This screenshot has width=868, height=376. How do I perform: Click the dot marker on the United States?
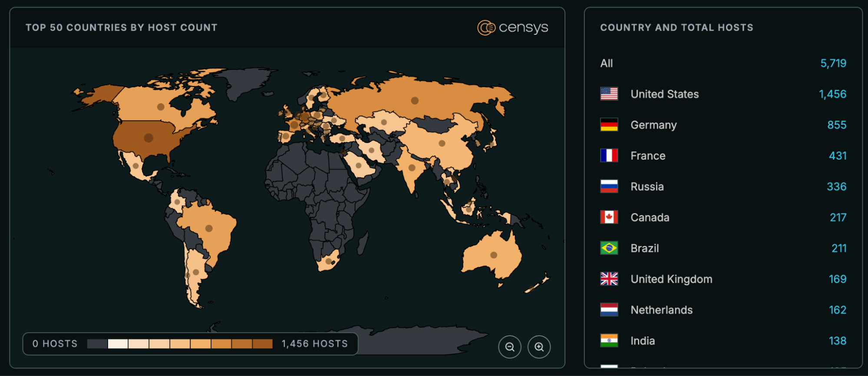(149, 138)
